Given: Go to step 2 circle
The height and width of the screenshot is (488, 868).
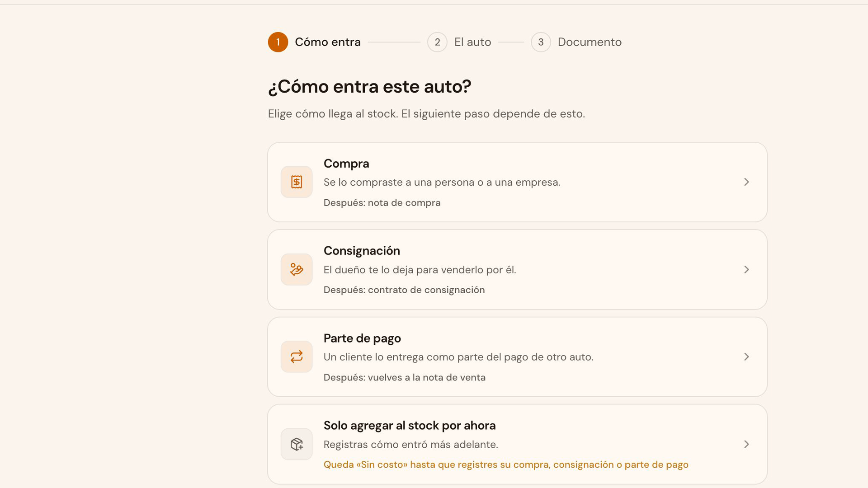Looking at the screenshot, I should (437, 42).
